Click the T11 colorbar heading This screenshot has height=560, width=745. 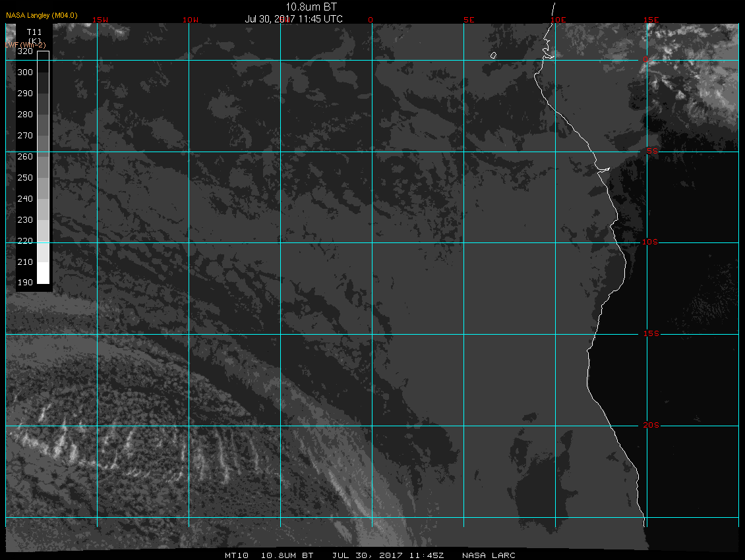(x=34, y=32)
